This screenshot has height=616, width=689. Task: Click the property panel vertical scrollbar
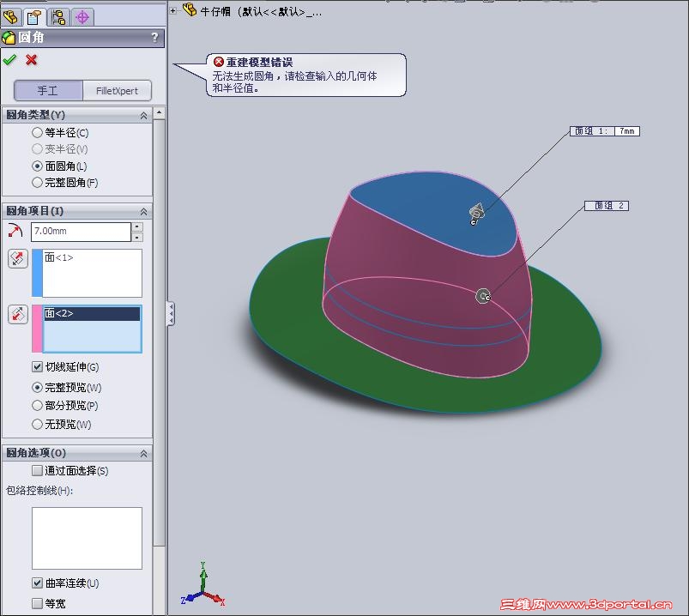[159, 333]
